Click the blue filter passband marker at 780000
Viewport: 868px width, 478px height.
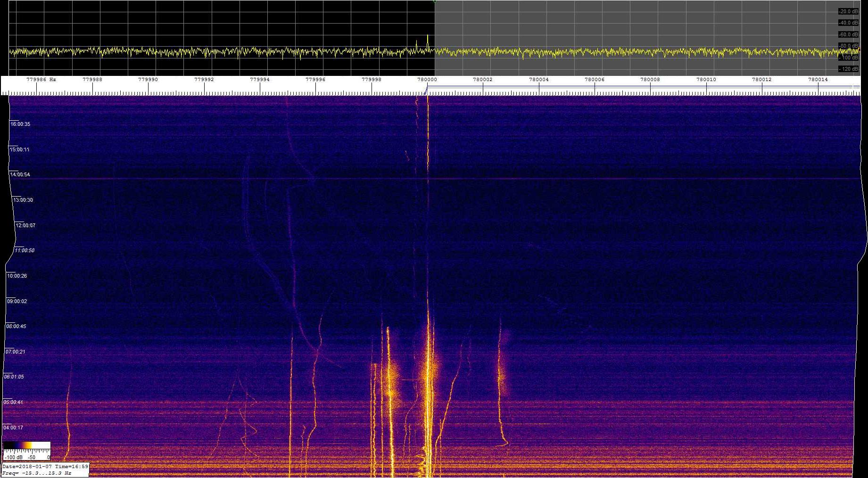pos(427,90)
